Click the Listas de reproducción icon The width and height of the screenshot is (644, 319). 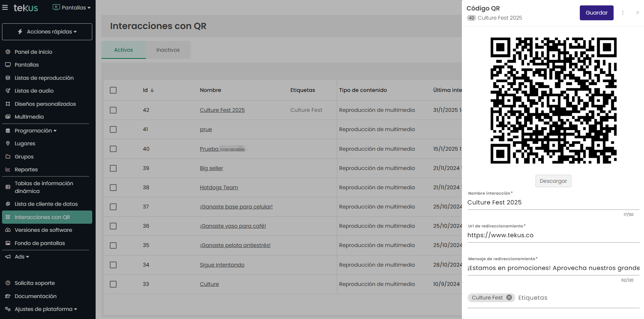[x=8, y=78]
